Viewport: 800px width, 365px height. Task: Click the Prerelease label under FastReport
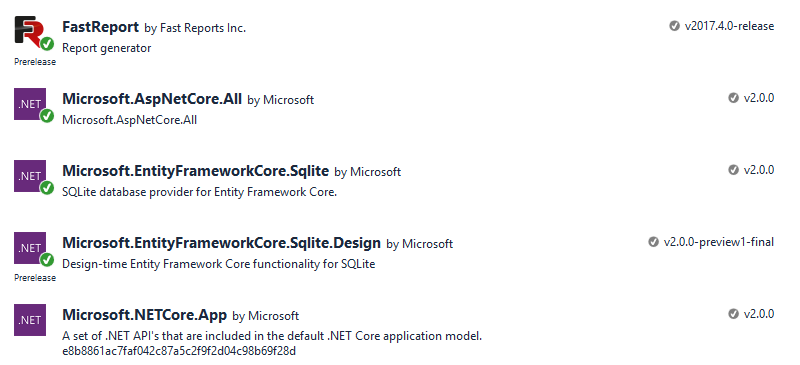pyautogui.click(x=35, y=62)
